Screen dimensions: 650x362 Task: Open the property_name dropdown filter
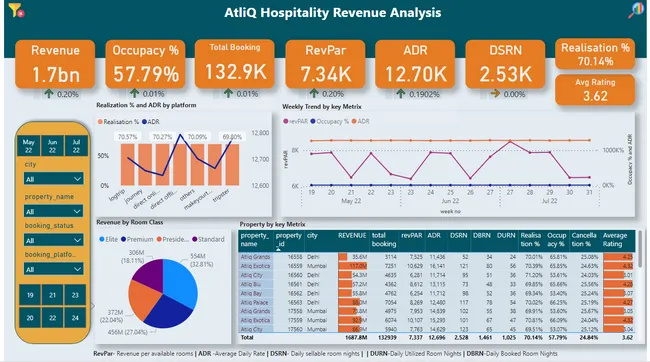[x=53, y=211]
